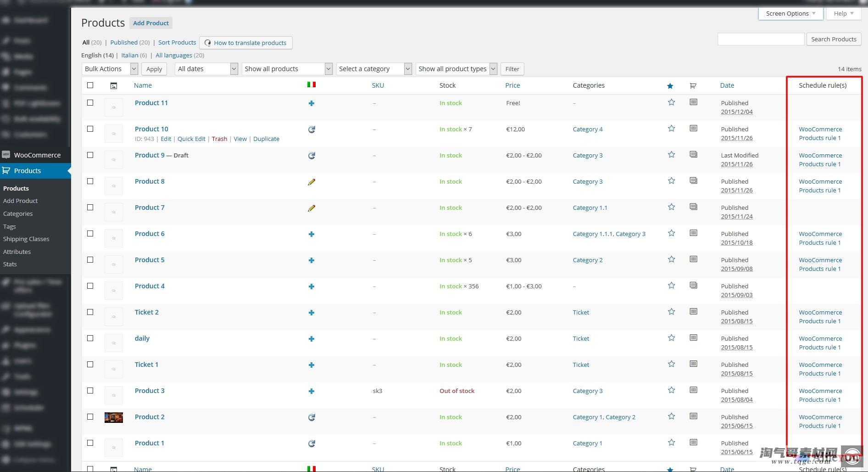The width and height of the screenshot is (868, 472).
Task: Expand Show all product types dropdown
Action: (x=456, y=69)
